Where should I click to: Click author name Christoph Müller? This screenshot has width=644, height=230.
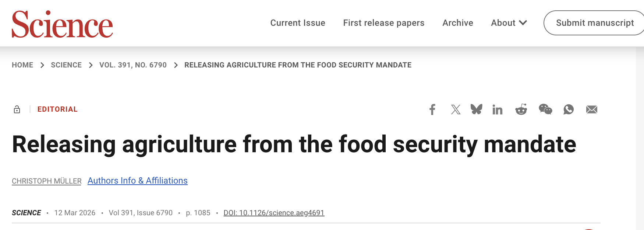coord(47,181)
